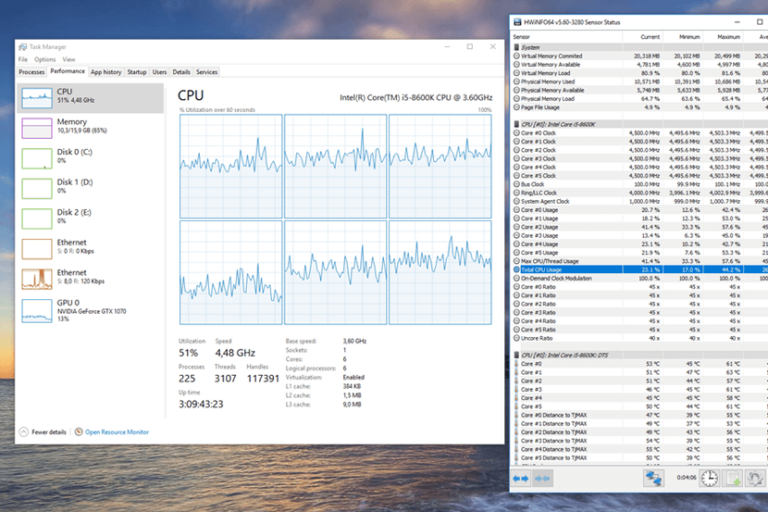768x512 pixels.
Task: Click the 3:09:43:23 Up time value
Action: tap(201, 404)
